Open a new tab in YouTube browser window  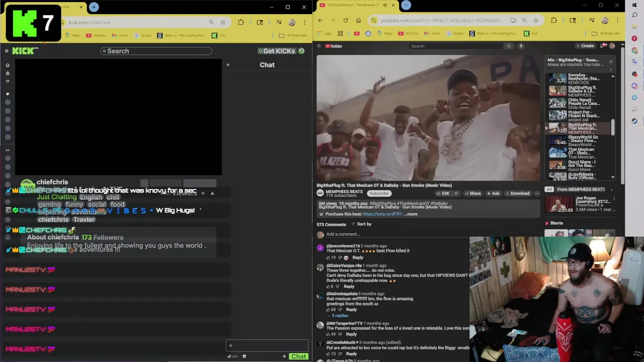coord(406,5)
